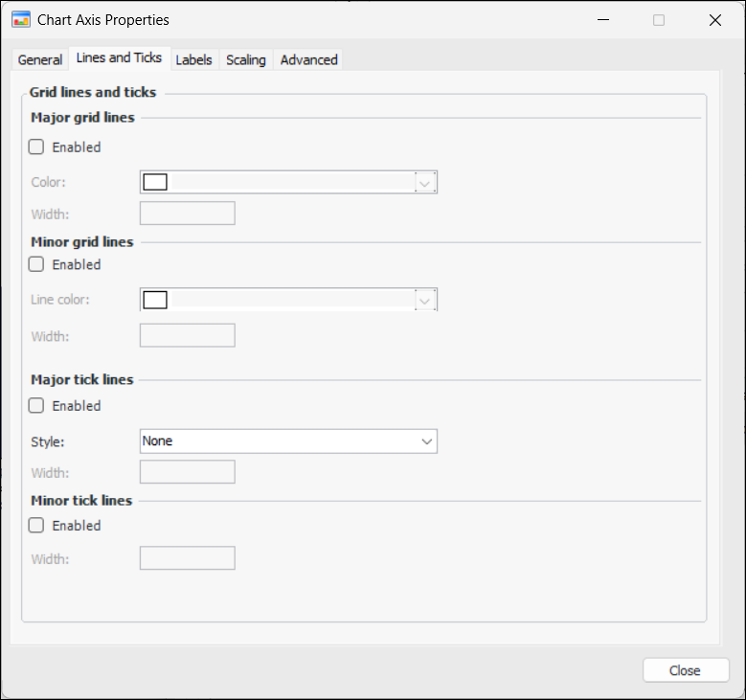Image resolution: width=746 pixels, height=700 pixels.
Task: Switch to the General tab
Action: [x=40, y=59]
